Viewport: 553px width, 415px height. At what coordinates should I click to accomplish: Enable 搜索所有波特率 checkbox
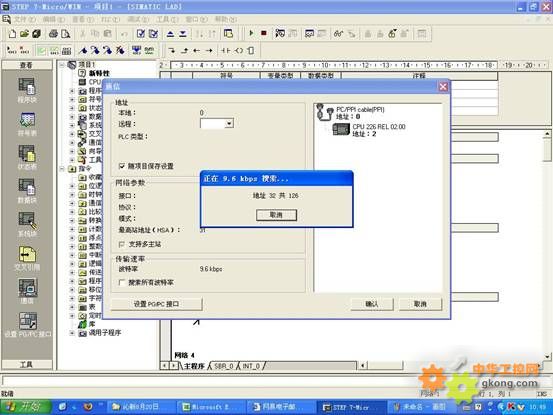point(122,282)
